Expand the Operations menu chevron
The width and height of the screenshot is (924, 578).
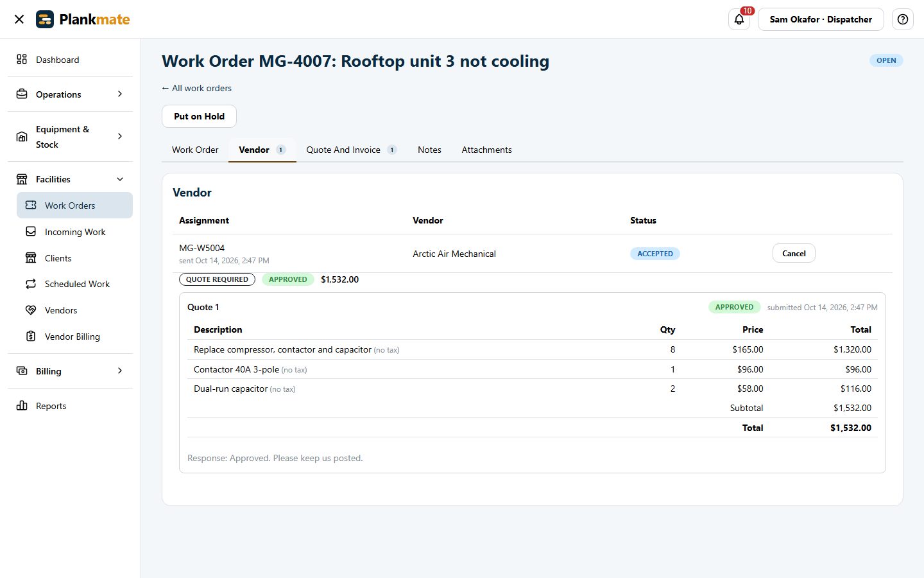(x=120, y=94)
